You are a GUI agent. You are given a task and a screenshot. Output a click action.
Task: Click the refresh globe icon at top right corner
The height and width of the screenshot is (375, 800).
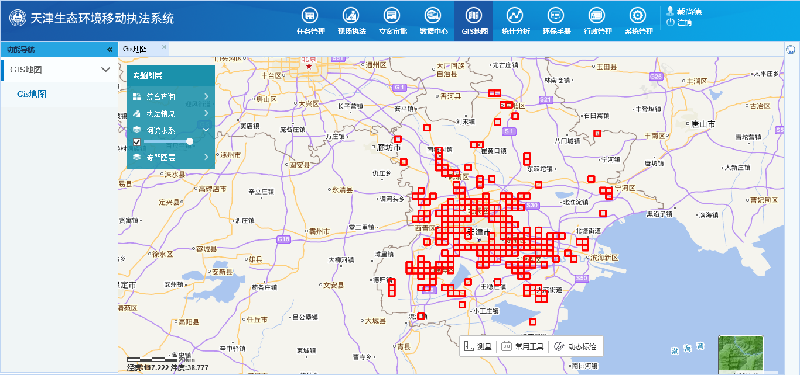[x=791, y=49]
